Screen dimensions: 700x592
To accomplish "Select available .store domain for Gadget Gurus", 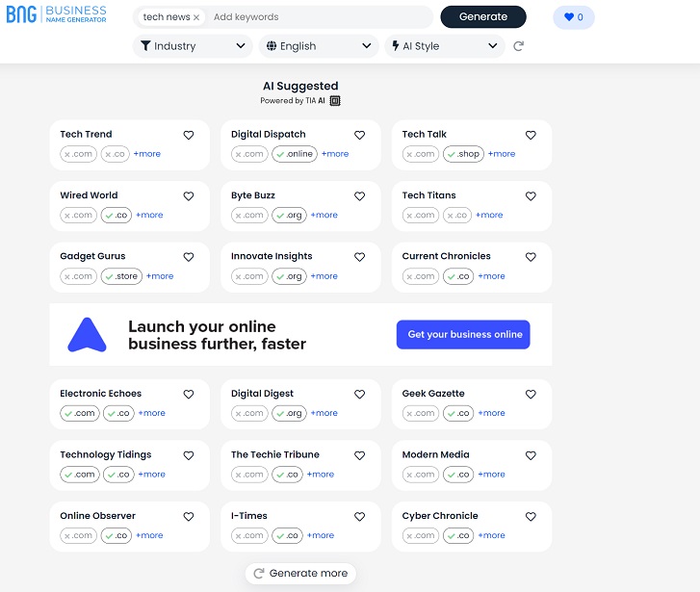I will coord(121,276).
